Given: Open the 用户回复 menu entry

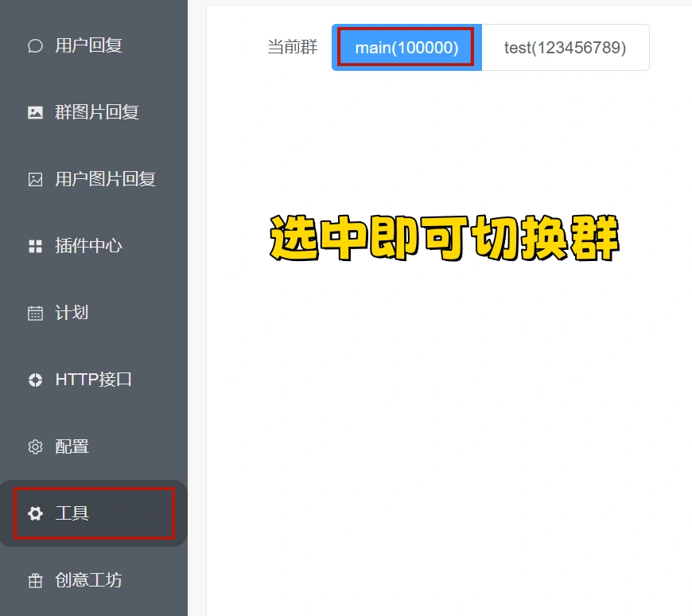Looking at the screenshot, I should [x=94, y=46].
